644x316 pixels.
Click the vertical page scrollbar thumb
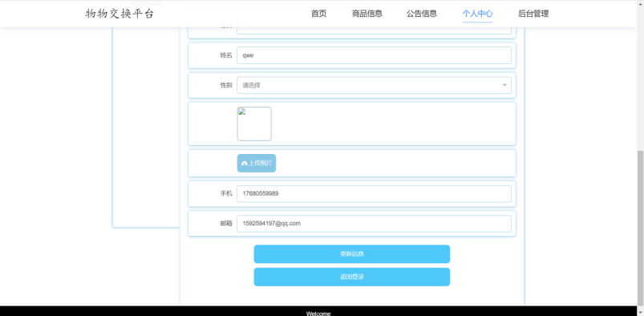coord(640,228)
